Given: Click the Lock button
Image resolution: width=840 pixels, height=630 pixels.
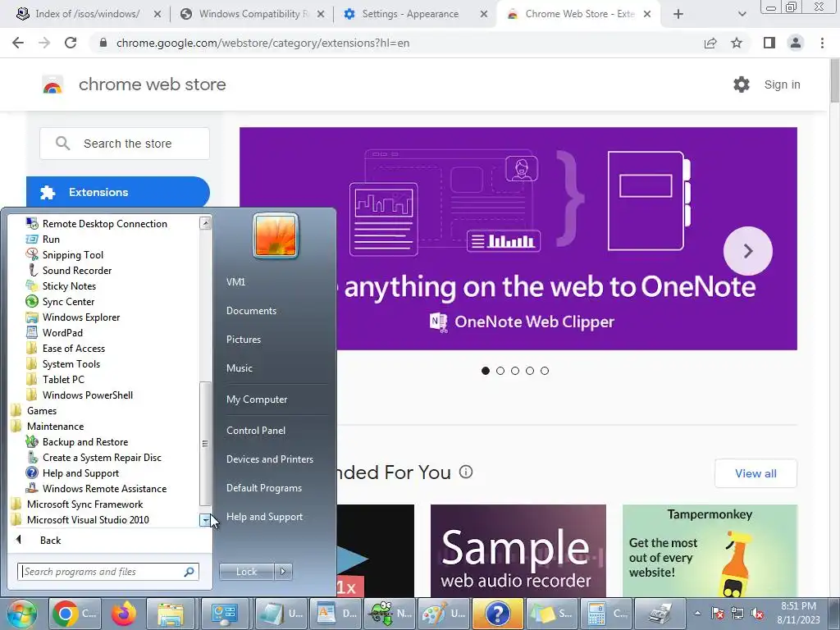Looking at the screenshot, I should 246,572.
